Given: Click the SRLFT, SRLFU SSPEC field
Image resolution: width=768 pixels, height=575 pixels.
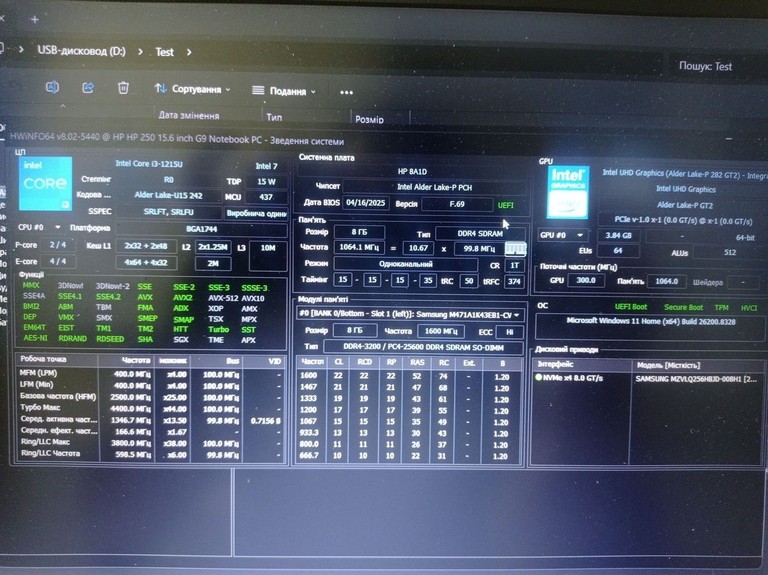Looking at the screenshot, I should pyautogui.click(x=168, y=212).
